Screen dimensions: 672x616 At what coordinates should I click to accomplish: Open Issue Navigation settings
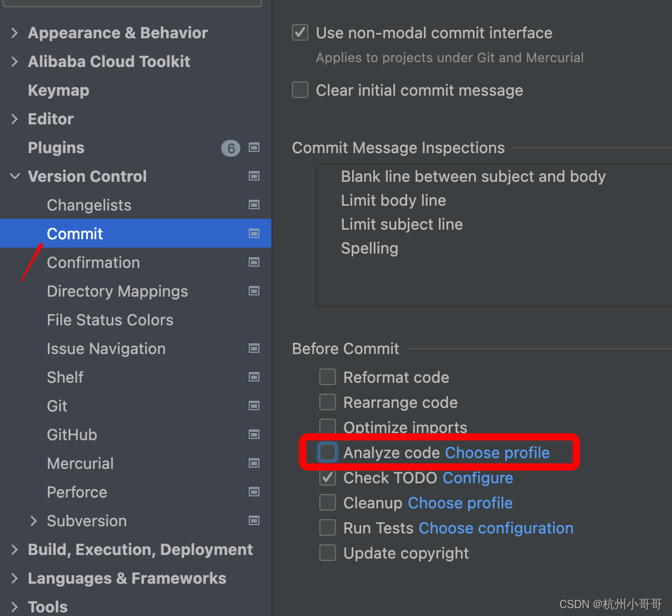(x=106, y=349)
